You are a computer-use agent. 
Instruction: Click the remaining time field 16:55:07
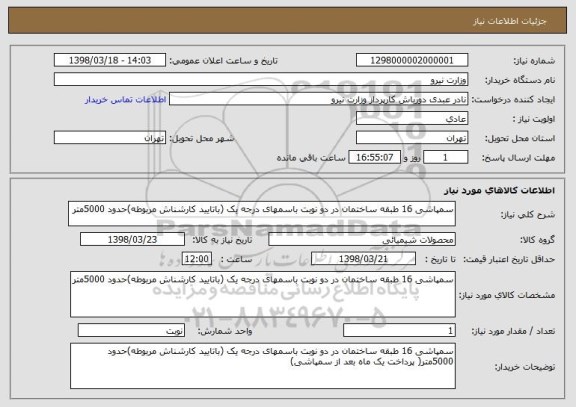374,158
